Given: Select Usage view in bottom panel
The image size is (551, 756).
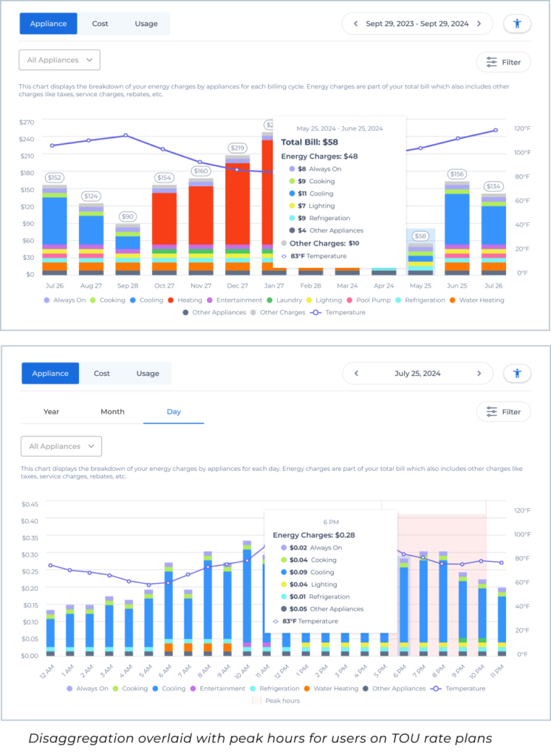Looking at the screenshot, I should 148,374.
